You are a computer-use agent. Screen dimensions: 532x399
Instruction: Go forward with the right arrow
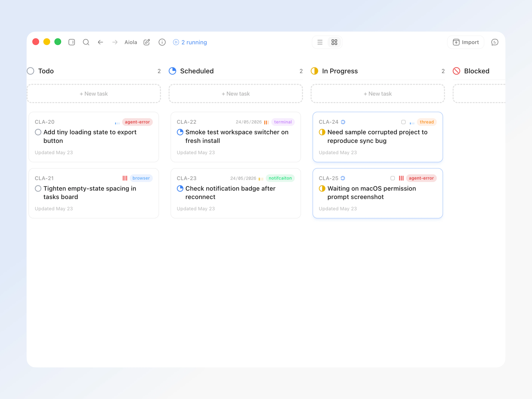(115, 42)
